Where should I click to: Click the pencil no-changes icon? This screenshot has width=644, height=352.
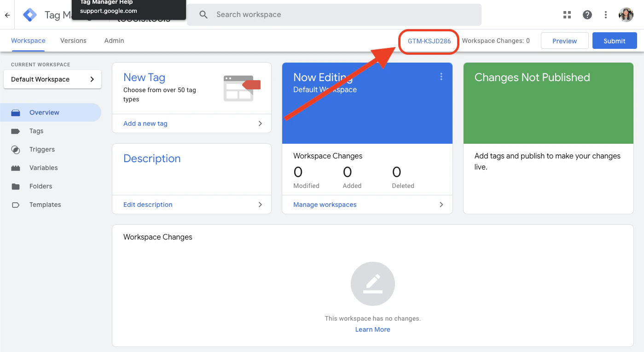[x=373, y=284]
